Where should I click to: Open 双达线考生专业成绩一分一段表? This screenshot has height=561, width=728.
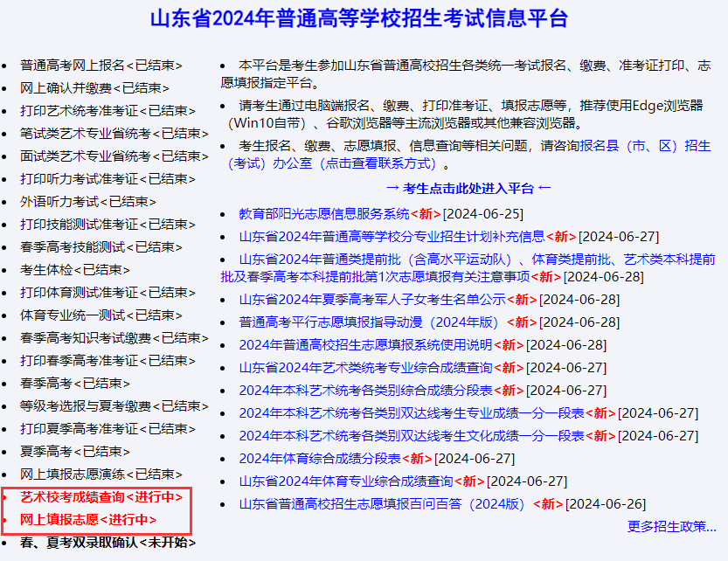[x=412, y=414]
